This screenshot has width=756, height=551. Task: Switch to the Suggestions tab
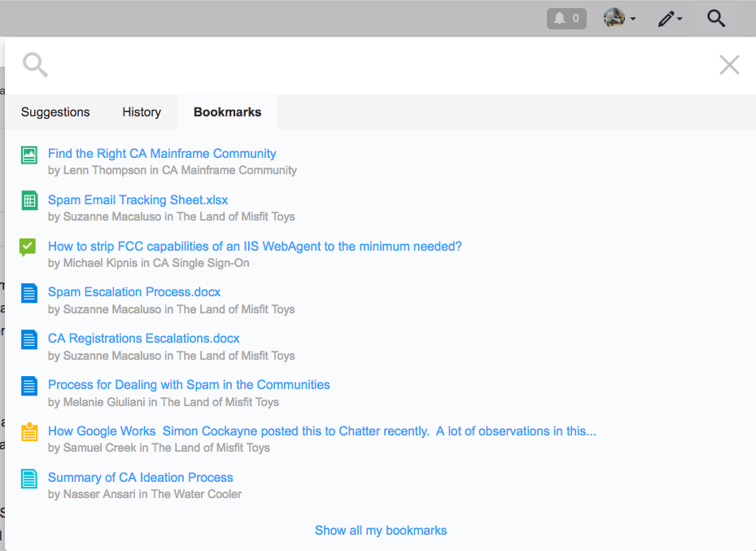click(x=55, y=112)
